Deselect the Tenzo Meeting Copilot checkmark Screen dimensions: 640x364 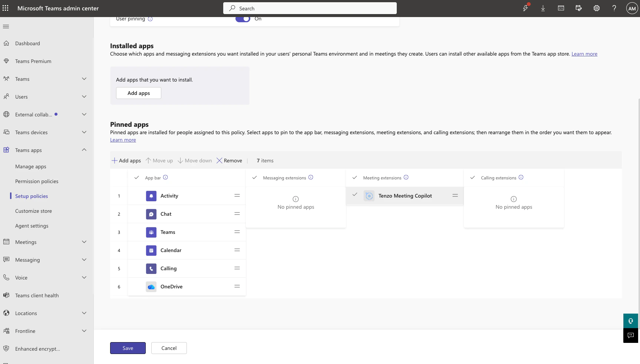(x=355, y=194)
